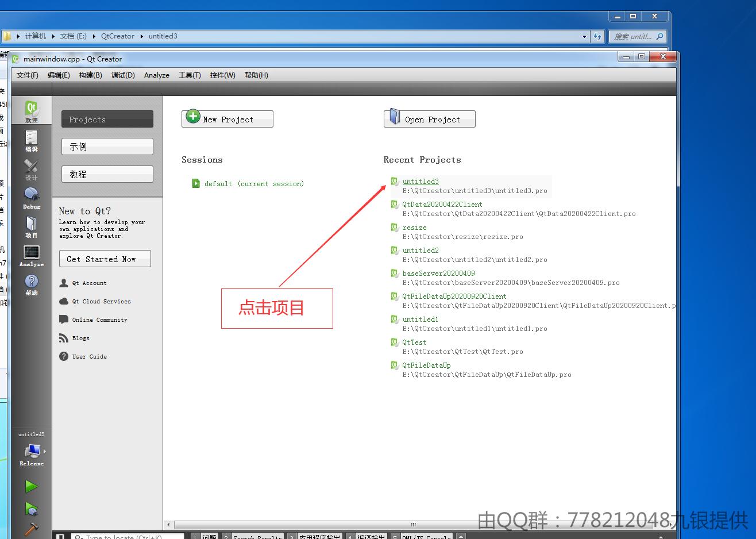Open the Projects (项目) mode
This screenshot has width=756, height=539.
point(32,227)
